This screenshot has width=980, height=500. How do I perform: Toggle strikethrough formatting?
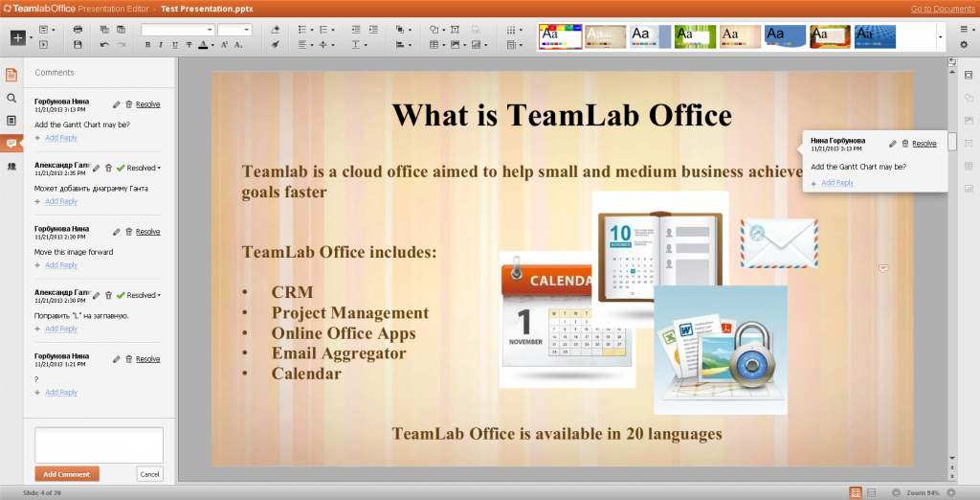click(189, 45)
